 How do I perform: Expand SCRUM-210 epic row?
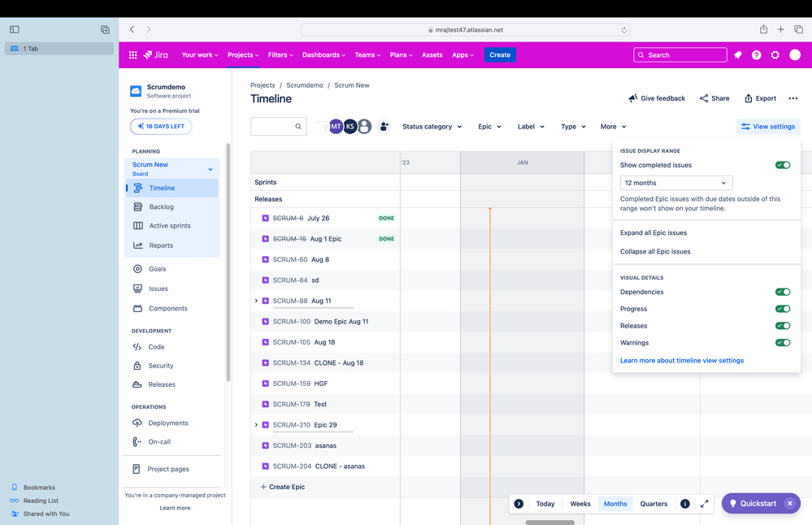[256, 425]
